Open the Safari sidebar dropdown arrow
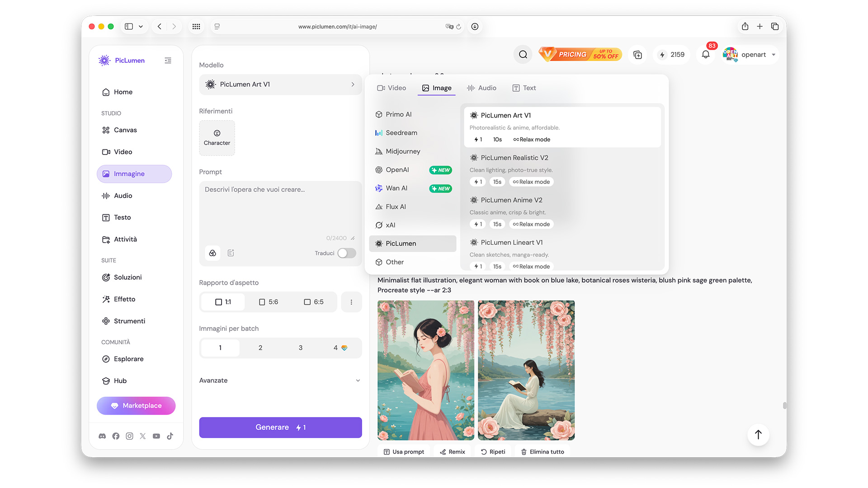Image resolution: width=868 pixels, height=488 pixels. click(141, 27)
